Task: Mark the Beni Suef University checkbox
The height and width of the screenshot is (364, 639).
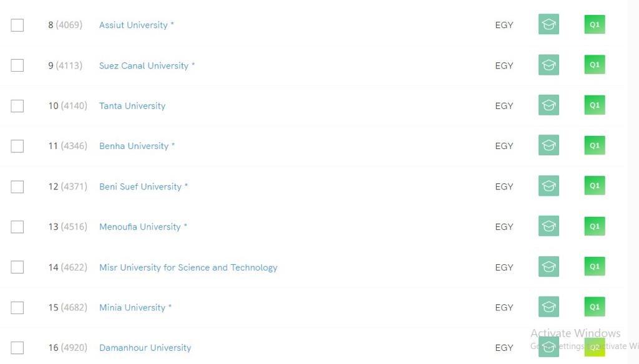Action: click(17, 187)
